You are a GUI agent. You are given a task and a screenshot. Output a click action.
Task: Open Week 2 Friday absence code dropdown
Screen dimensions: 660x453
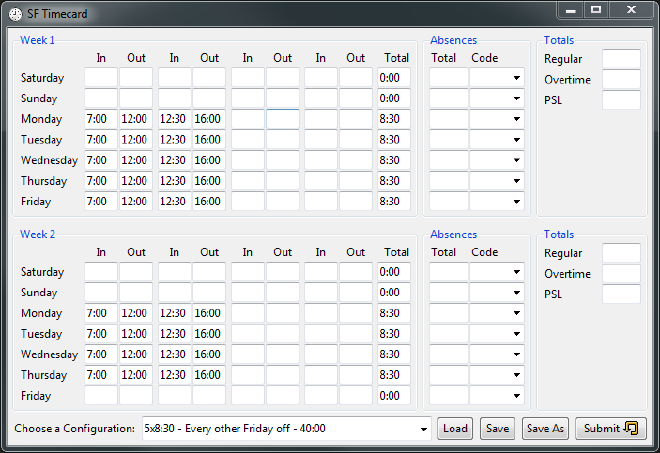point(497,395)
